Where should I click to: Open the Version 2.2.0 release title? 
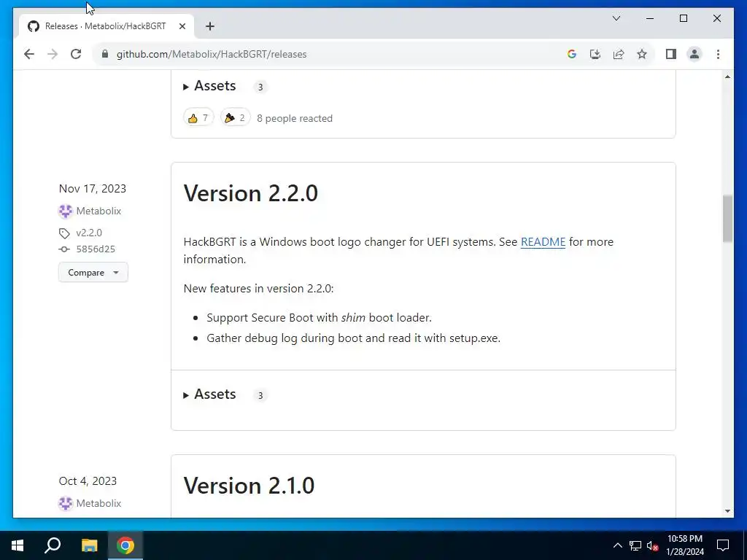(x=251, y=193)
